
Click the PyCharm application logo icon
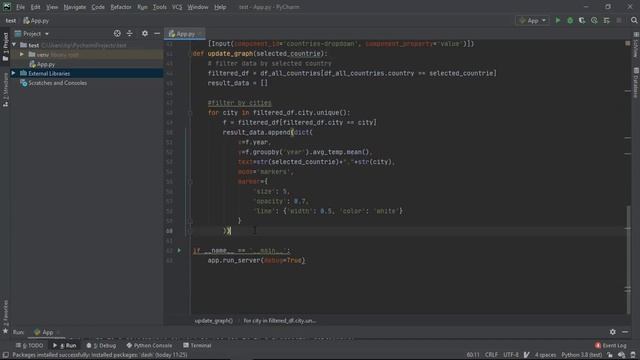coord(7,7)
